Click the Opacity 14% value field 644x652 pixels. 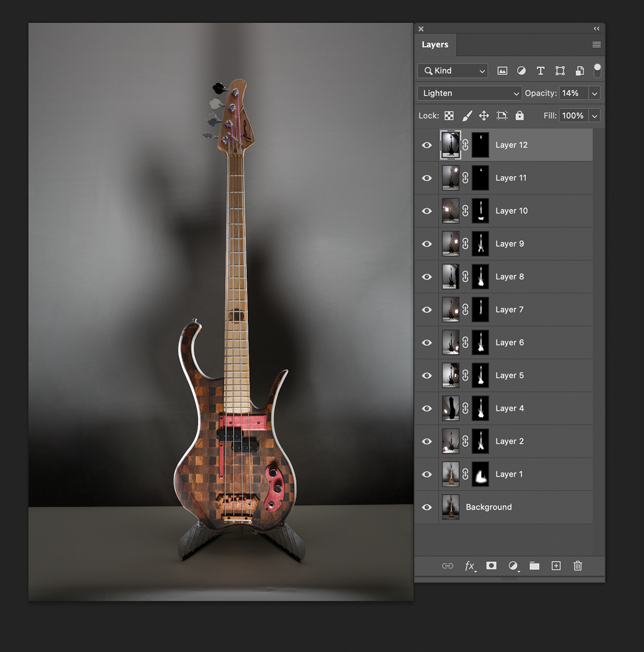click(574, 93)
